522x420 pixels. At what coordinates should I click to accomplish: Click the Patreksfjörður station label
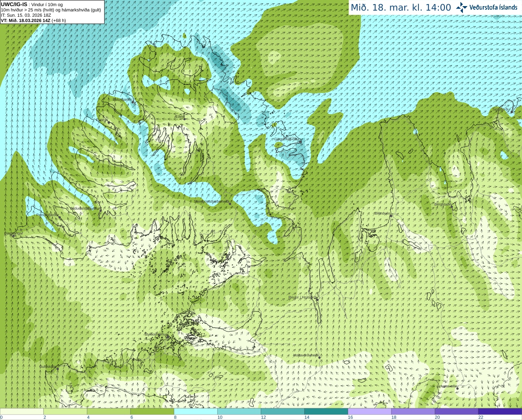coord(48,214)
